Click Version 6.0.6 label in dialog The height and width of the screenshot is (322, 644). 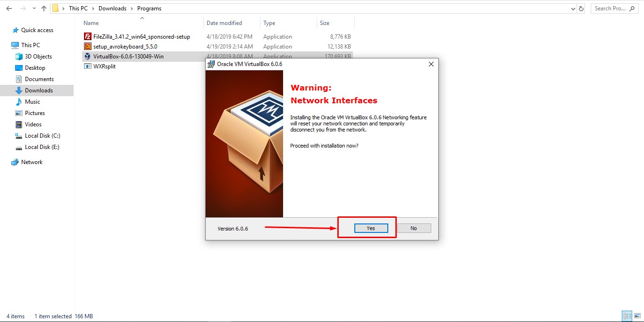coord(233,229)
